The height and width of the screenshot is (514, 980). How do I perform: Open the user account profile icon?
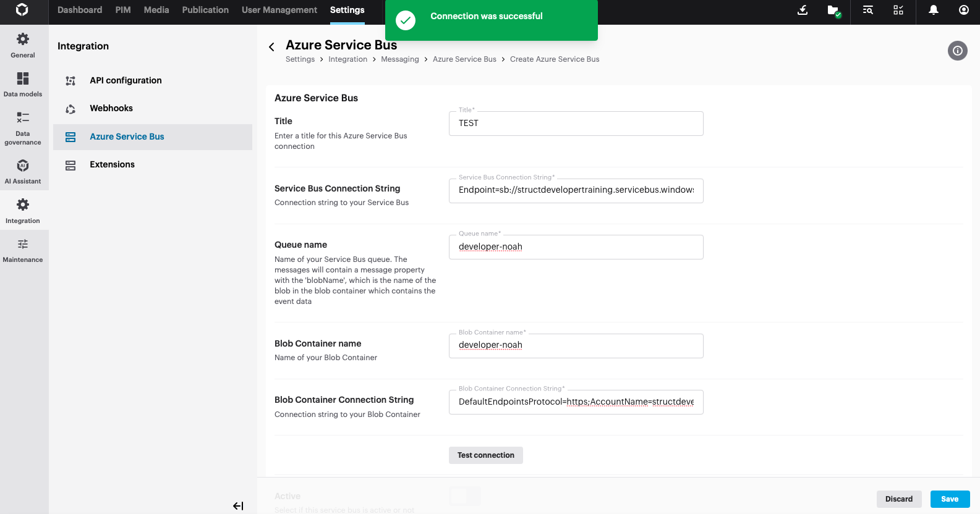963,10
